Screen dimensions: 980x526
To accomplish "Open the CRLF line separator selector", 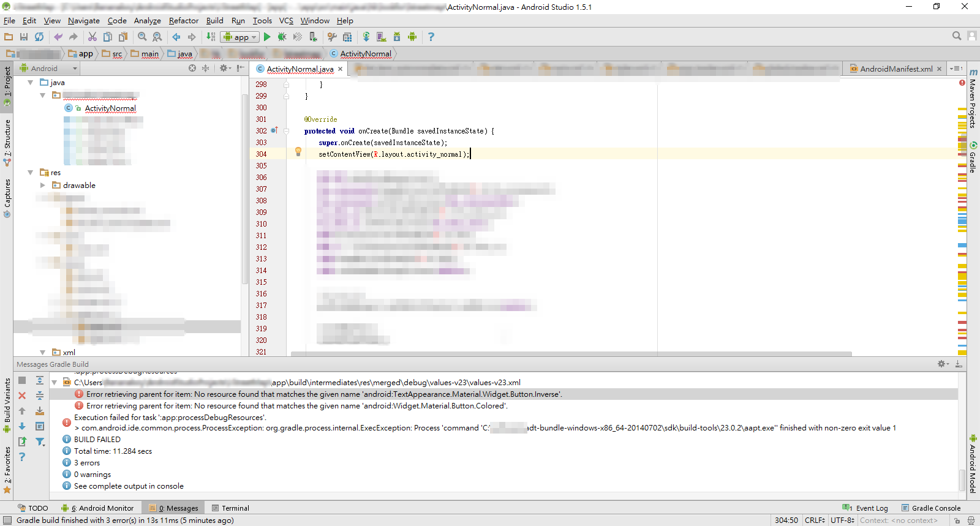I will pos(815,520).
